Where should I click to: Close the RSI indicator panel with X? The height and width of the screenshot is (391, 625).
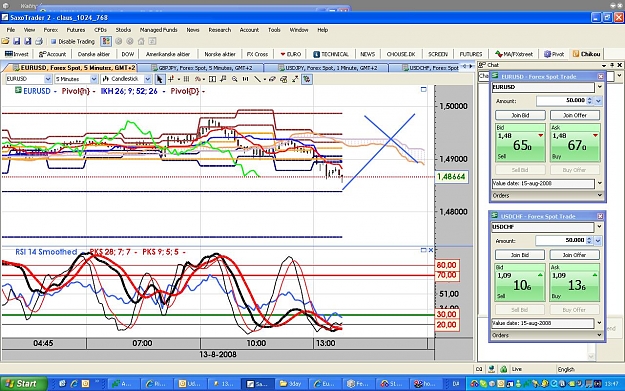430,250
